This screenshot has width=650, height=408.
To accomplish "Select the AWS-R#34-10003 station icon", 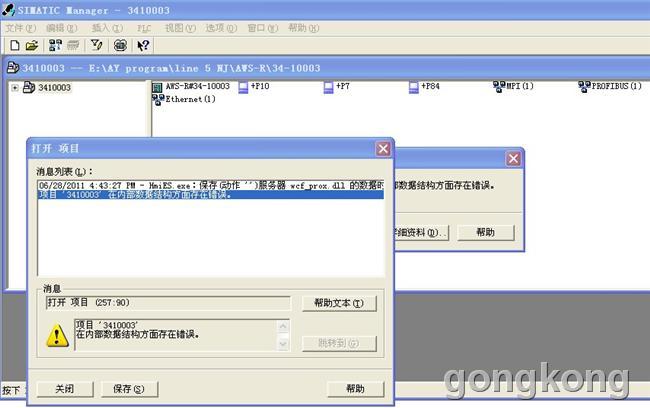I will [x=157, y=87].
